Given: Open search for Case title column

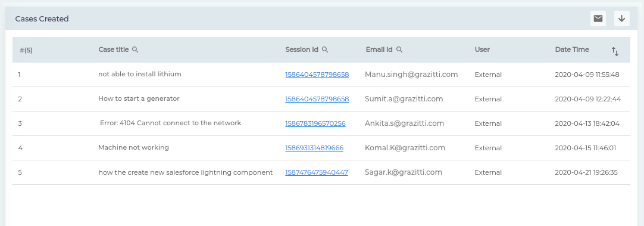Looking at the screenshot, I should pos(135,50).
